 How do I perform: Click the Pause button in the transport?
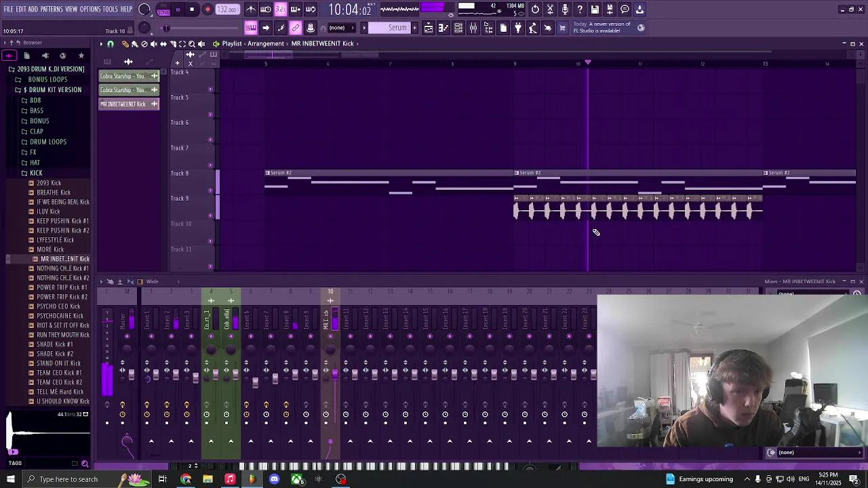point(178,9)
